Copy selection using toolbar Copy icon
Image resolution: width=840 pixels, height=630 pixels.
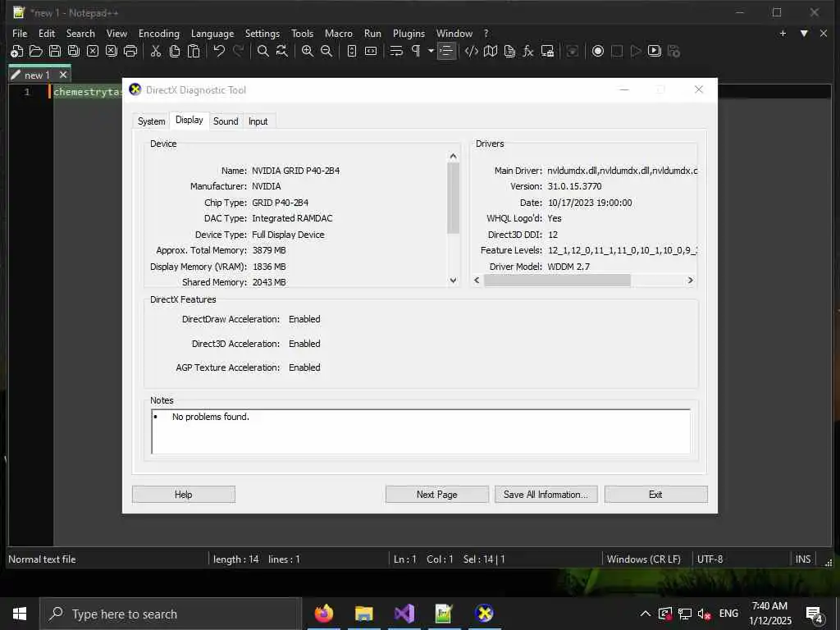click(x=175, y=52)
